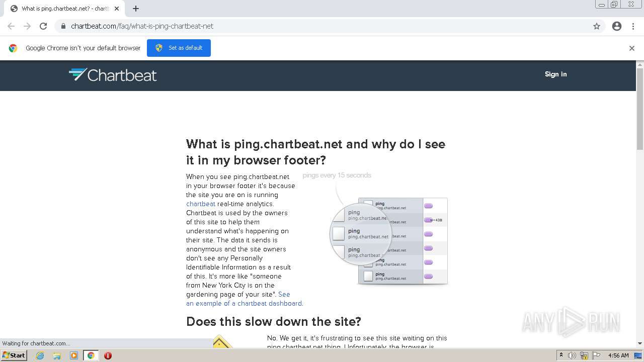Open the volume speaker tray icon
Screen dimensions: 644x362
point(572,355)
